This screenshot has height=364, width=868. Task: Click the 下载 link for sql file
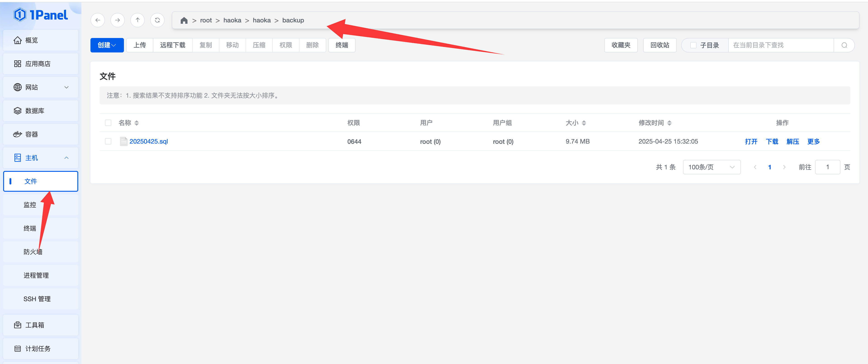pos(772,142)
